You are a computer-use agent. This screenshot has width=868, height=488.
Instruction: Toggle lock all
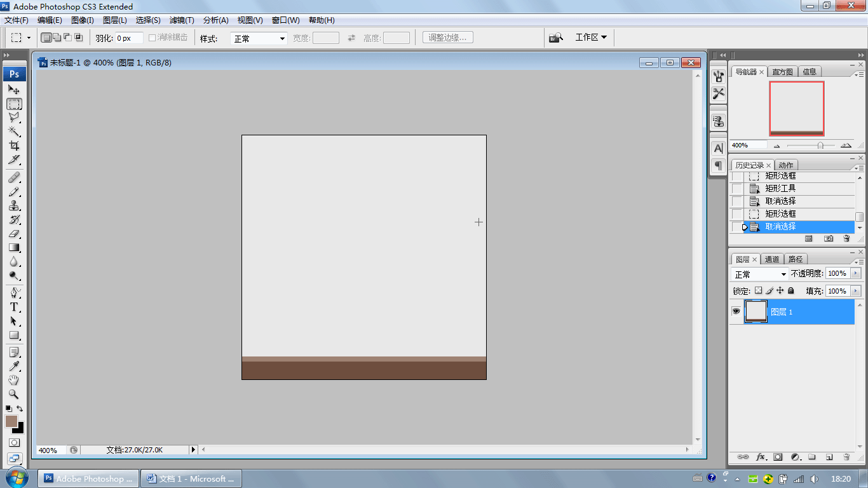[791, 290]
